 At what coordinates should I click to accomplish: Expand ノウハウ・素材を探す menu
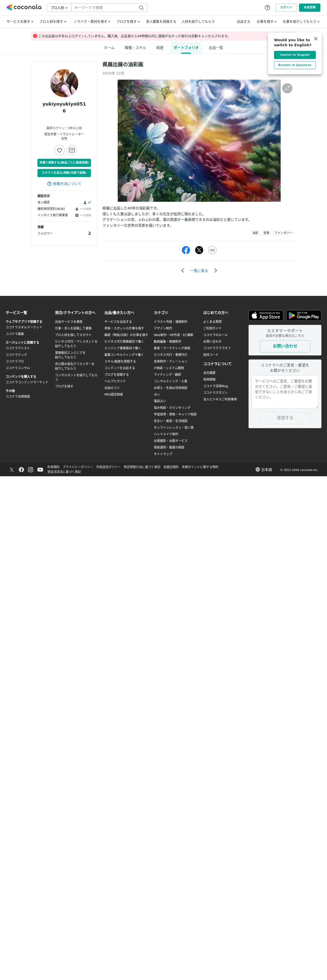92,22
